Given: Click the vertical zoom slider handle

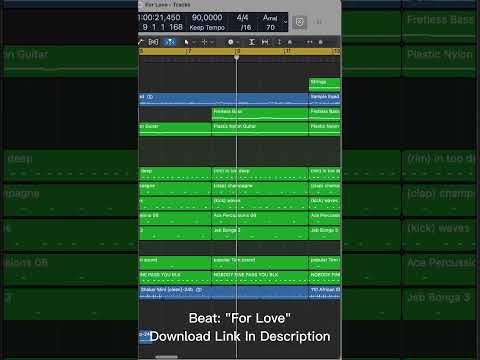Looking at the screenshot, I should click(x=290, y=42).
